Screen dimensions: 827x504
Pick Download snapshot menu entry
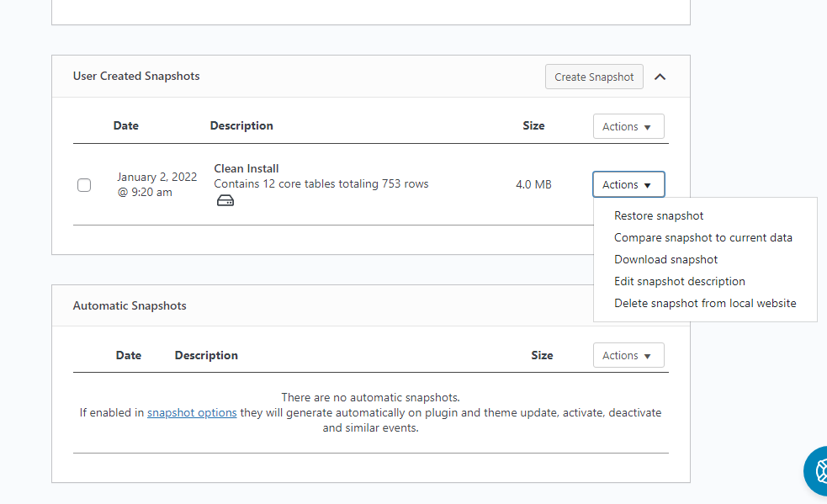point(665,259)
